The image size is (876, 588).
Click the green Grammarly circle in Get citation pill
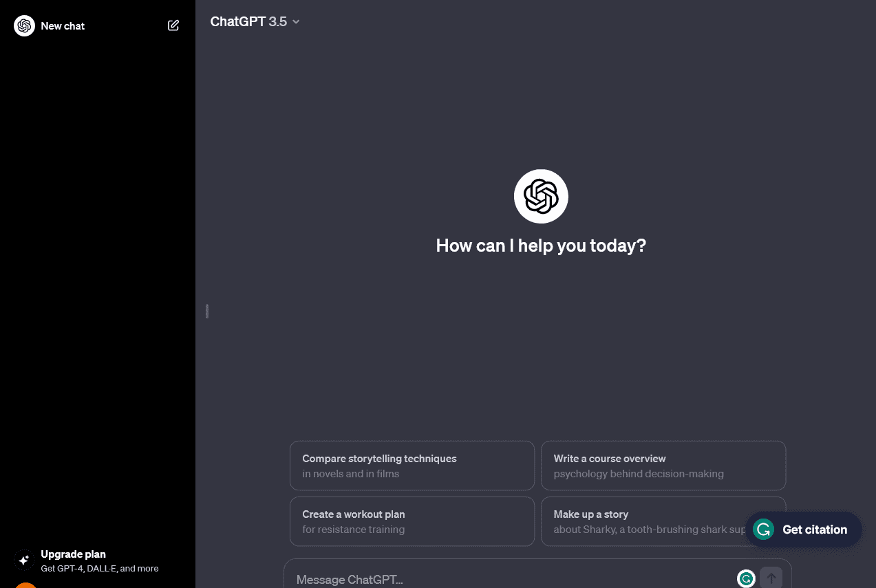763,530
